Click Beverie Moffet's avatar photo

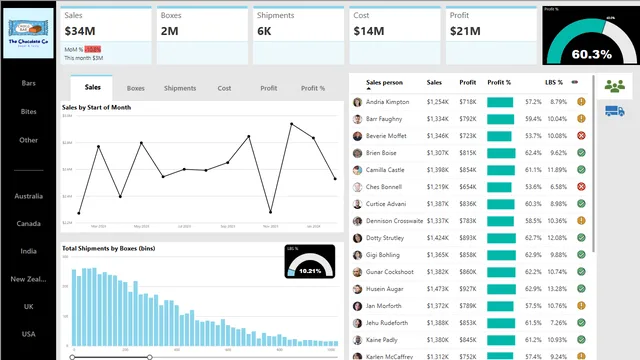(358, 136)
